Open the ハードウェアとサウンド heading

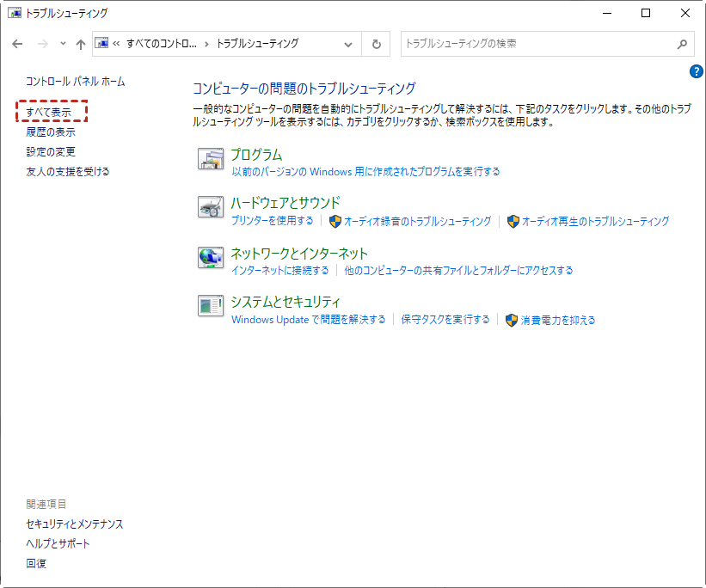point(285,203)
